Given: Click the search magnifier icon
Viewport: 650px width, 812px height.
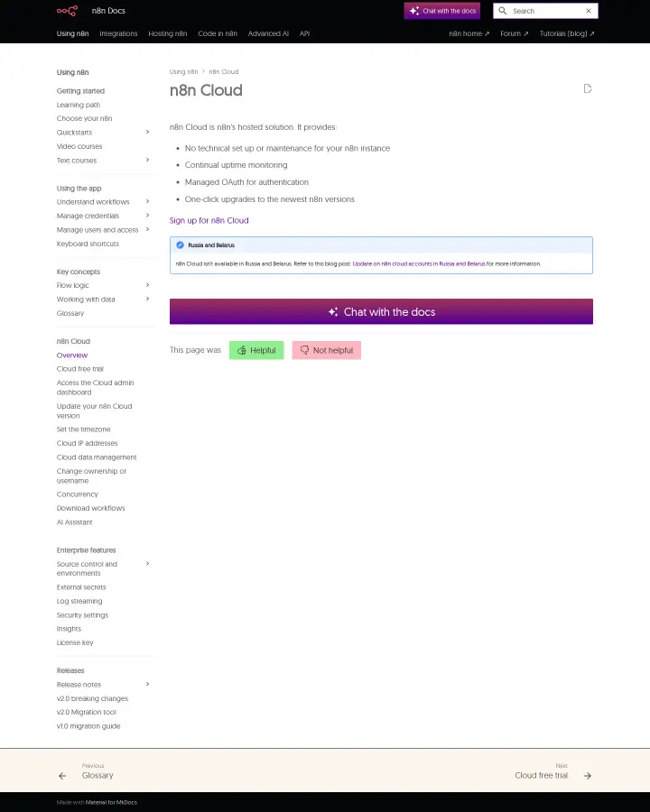Looking at the screenshot, I should (x=502, y=10).
